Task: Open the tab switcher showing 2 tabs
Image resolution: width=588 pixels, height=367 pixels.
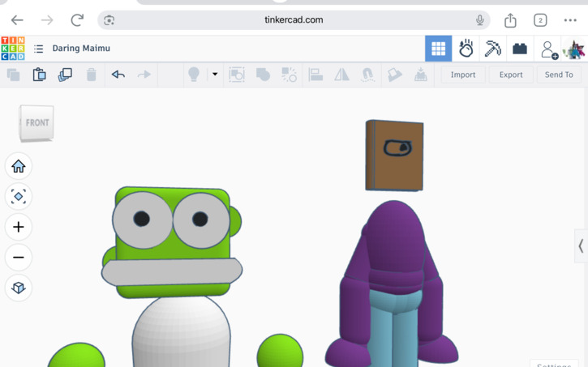Action: tap(540, 20)
